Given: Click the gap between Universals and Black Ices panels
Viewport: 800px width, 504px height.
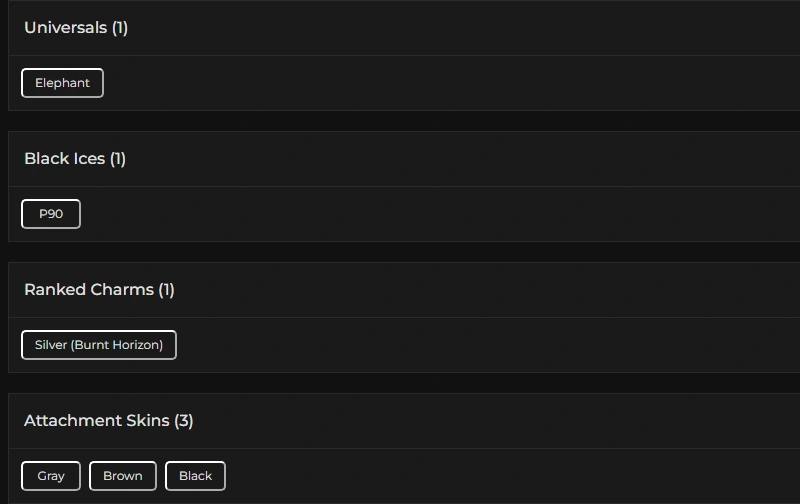Looking at the screenshot, I should (x=400, y=121).
